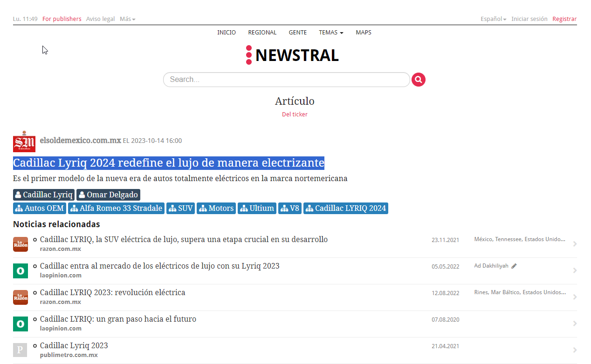The width and height of the screenshot is (591, 364).
Task: Click publimetro.com.mx source label
Action: (x=69, y=355)
